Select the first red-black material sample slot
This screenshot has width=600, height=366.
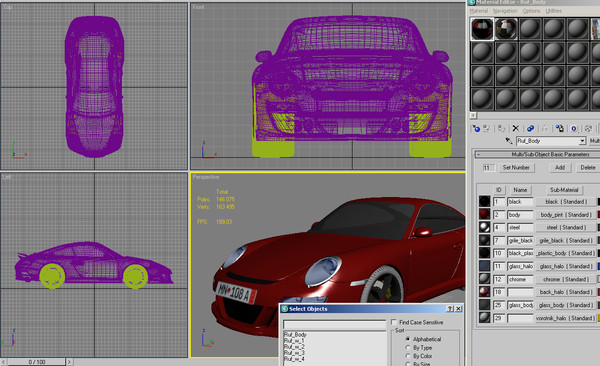click(482, 29)
